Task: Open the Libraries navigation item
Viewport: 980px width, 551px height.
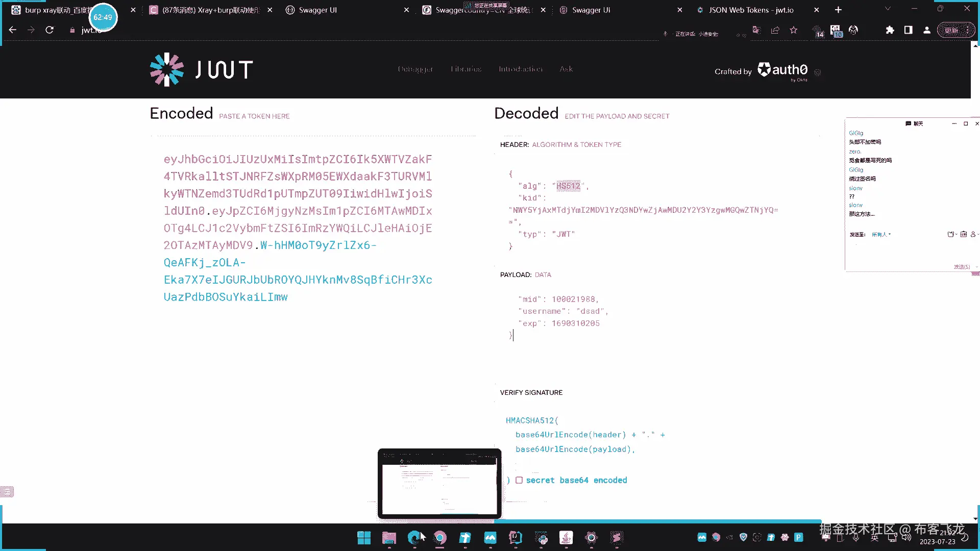Action: point(465,69)
